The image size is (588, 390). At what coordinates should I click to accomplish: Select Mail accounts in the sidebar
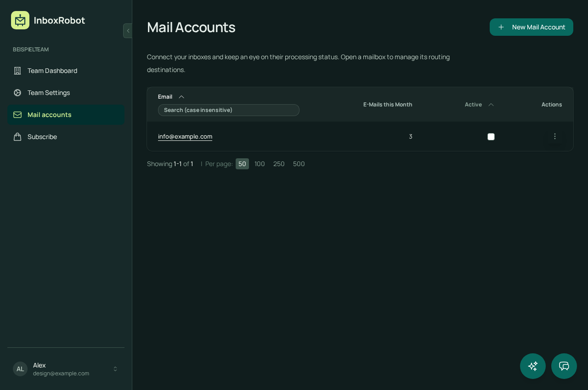[66, 115]
